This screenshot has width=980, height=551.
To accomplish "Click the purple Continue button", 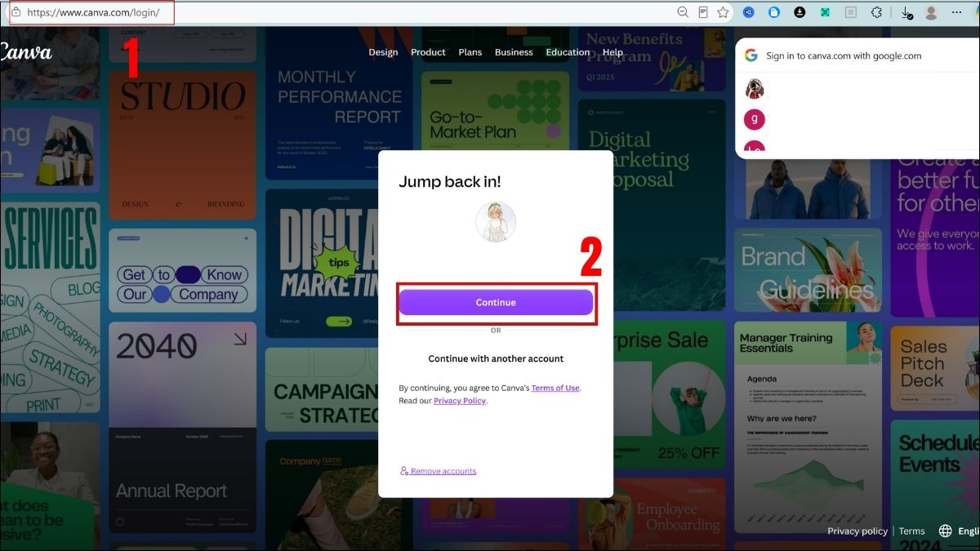I will [496, 302].
